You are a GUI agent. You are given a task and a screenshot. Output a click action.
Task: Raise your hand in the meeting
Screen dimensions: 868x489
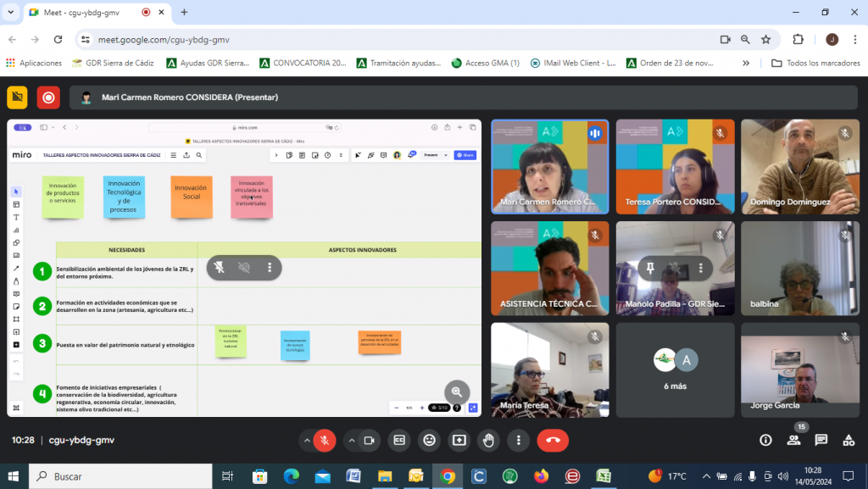point(488,441)
